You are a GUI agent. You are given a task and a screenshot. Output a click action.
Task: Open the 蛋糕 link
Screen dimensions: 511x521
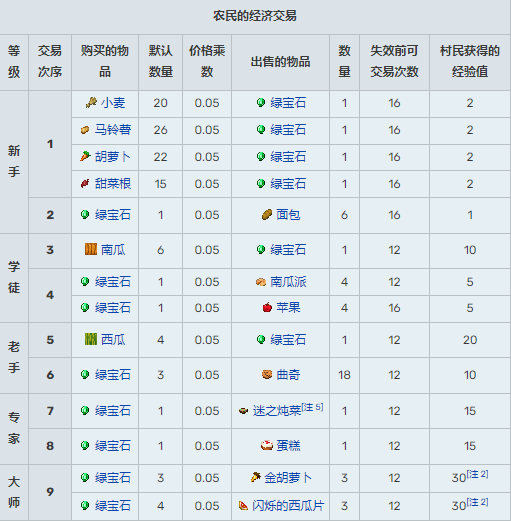coord(288,446)
